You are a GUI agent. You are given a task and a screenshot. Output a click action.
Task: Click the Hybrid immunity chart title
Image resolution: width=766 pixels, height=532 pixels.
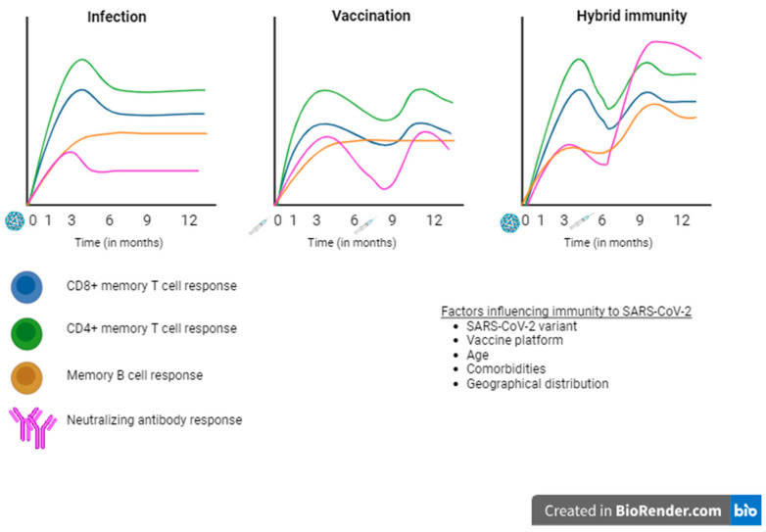(632, 16)
